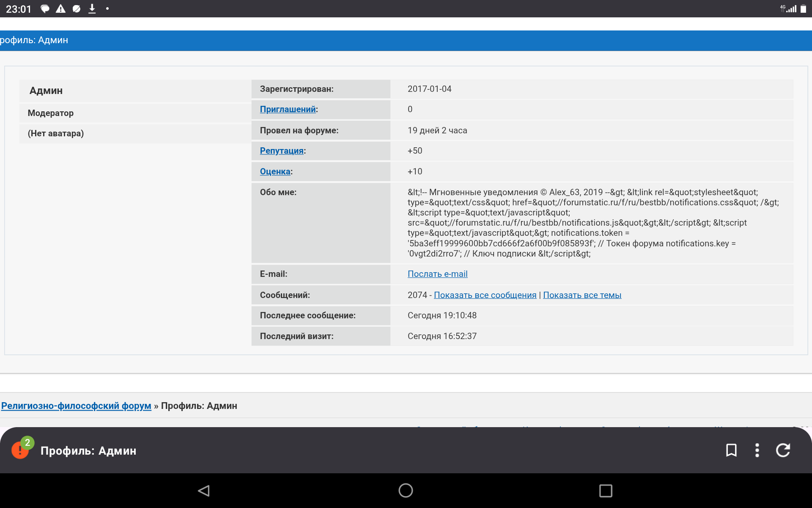Viewport: 812px width, 508px height.
Task: Open the Приглашений link
Action: point(288,109)
